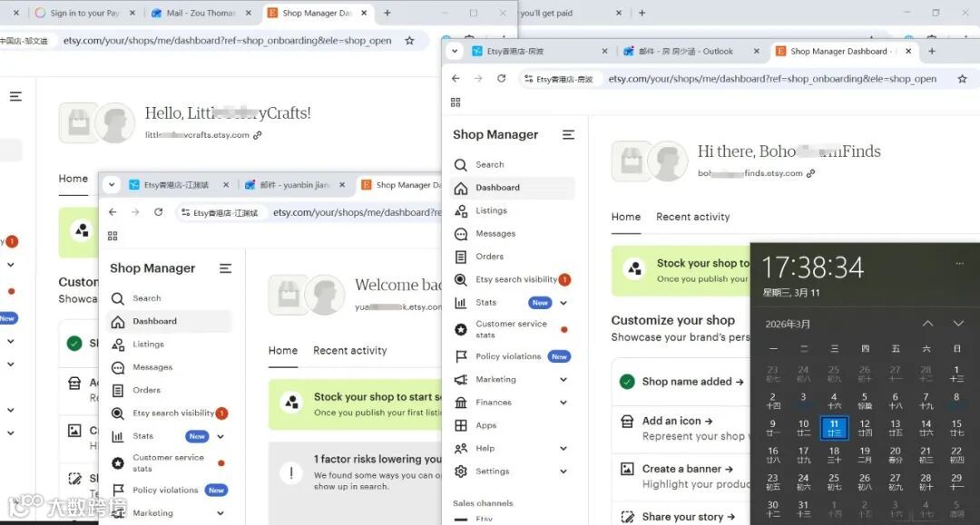
Task: Open Add an icon link
Action: (x=677, y=421)
